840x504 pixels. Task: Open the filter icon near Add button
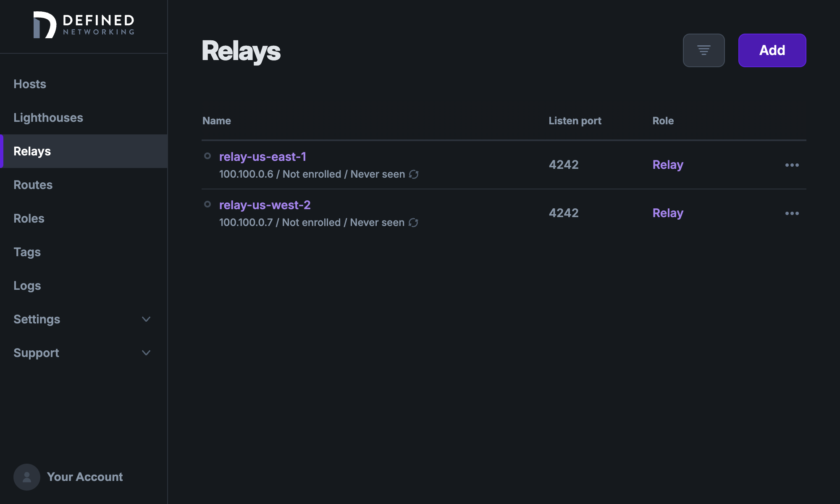point(703,50)
